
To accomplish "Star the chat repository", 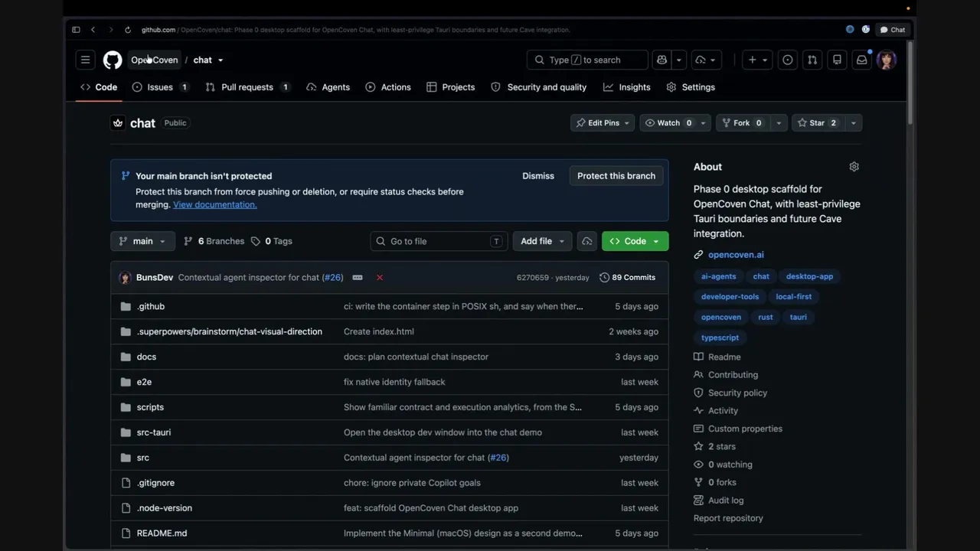I will point(818,123).
